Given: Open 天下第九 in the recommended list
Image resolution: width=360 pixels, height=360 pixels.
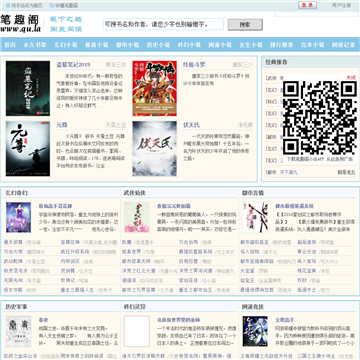Looking at the screenshot, I should (289, 172).
